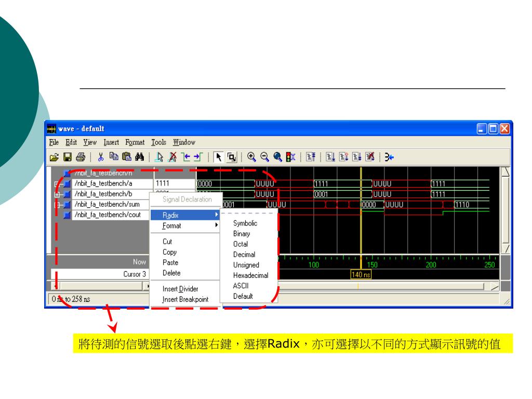532x399 pixels.
Task: Activate the Select Mode arrow tool
Action: tap(219, 157)
